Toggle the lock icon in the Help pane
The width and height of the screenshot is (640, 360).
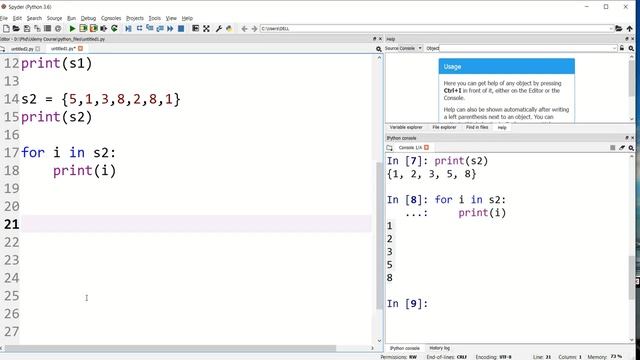click(x=622, y=48)
